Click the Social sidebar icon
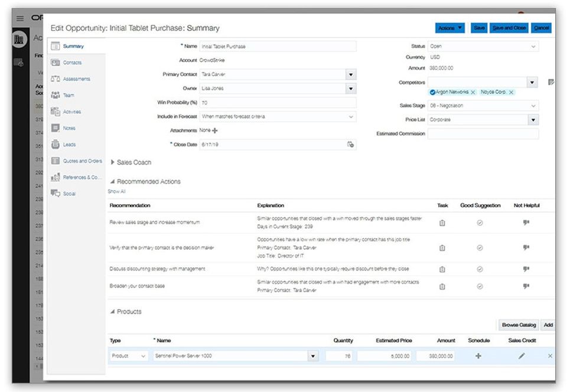Viewport: 567px width, 392px height. click(56, 193)
